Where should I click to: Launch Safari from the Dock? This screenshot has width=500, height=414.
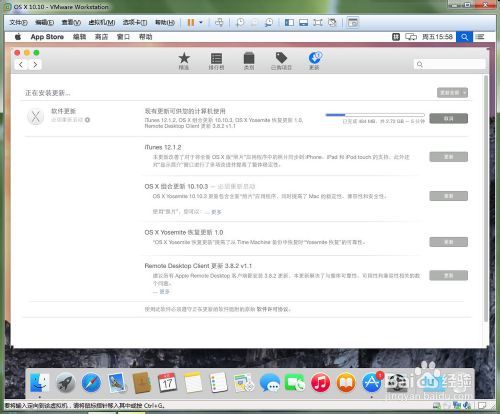click(x=91, y=382)
